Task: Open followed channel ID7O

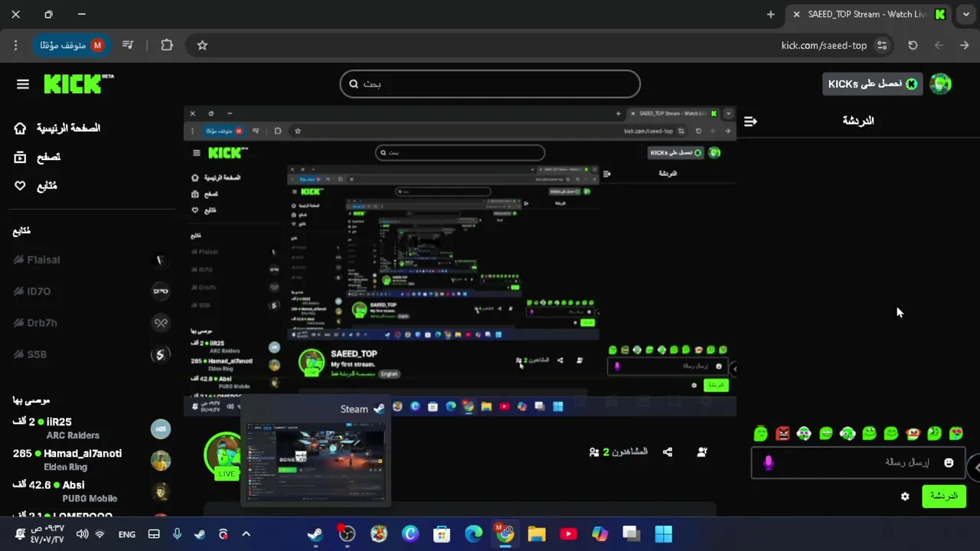Action: pyautogui.click(x=91, y=291)
